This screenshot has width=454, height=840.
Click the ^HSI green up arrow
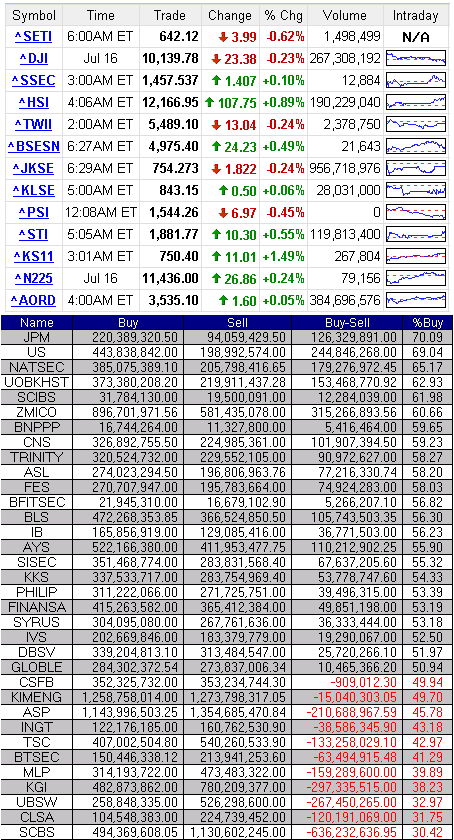point(209,102)
